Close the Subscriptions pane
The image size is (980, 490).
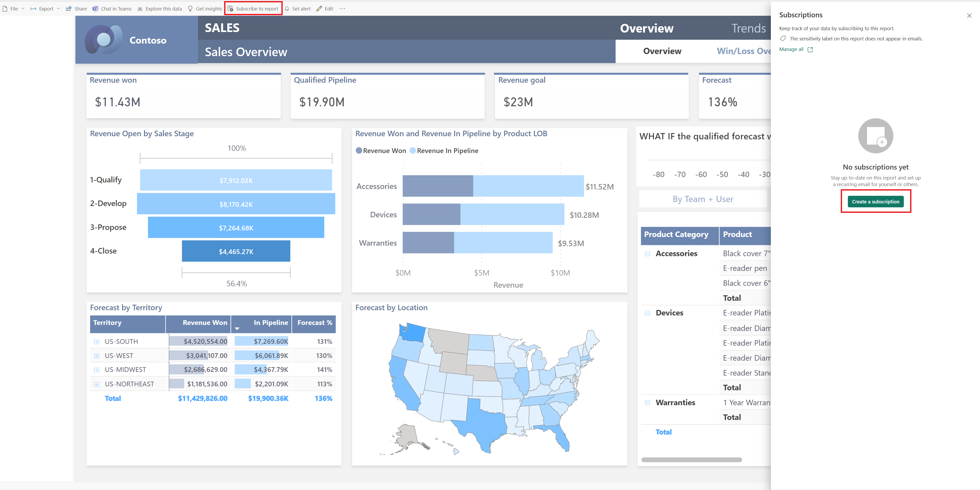tap(969, 15)
